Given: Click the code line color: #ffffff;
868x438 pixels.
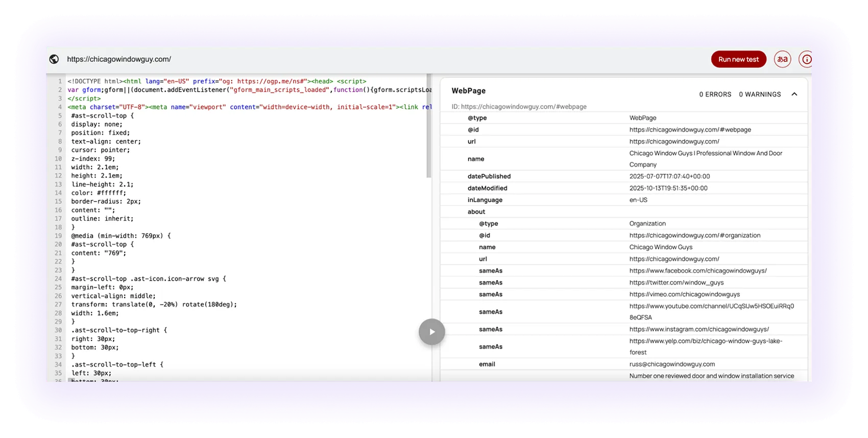Looking at the screenshot, I should point(99,193).
